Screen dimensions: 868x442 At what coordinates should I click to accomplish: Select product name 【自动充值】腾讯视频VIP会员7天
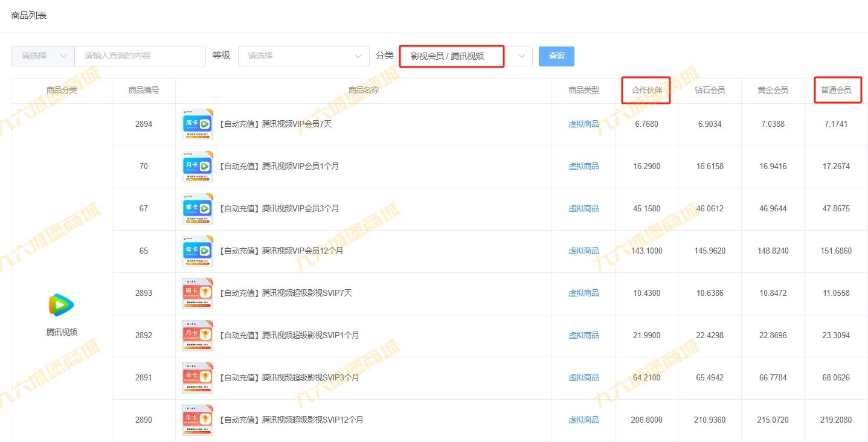274,124
